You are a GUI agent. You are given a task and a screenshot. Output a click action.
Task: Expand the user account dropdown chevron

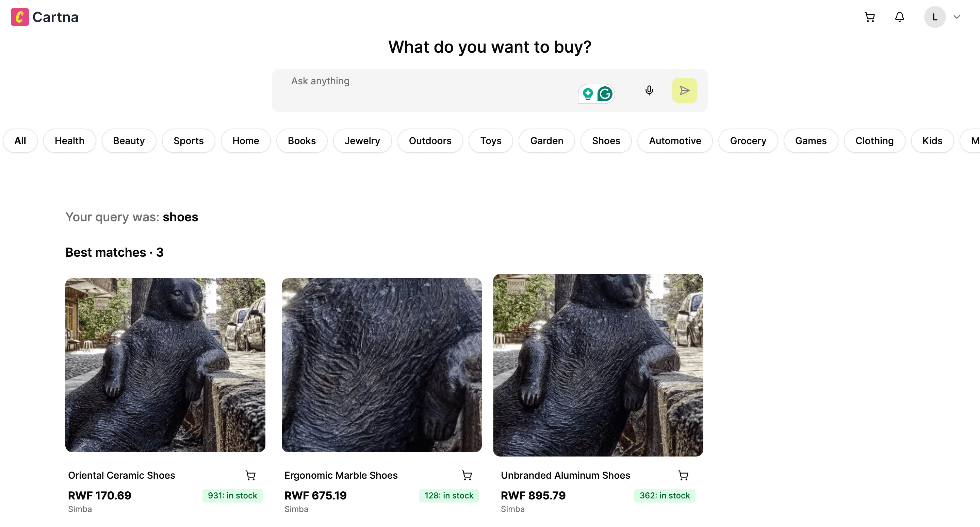957,17
